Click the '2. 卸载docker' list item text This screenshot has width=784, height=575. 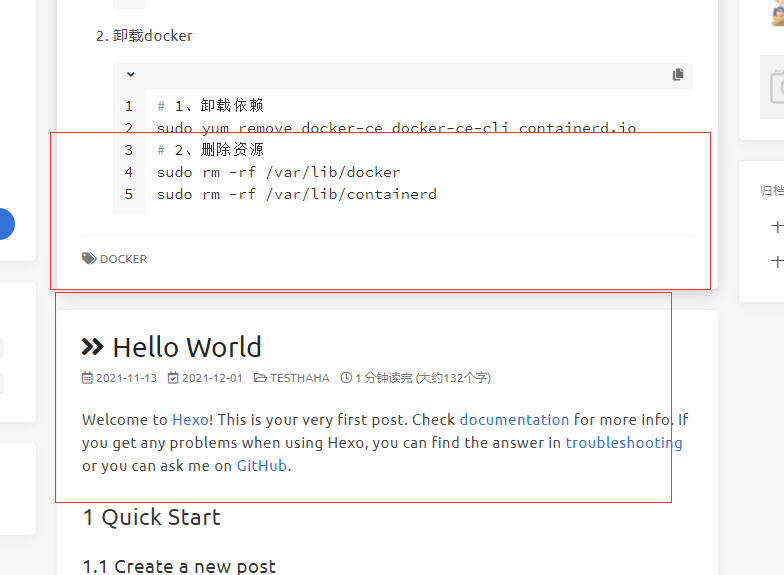coord(144,36)
